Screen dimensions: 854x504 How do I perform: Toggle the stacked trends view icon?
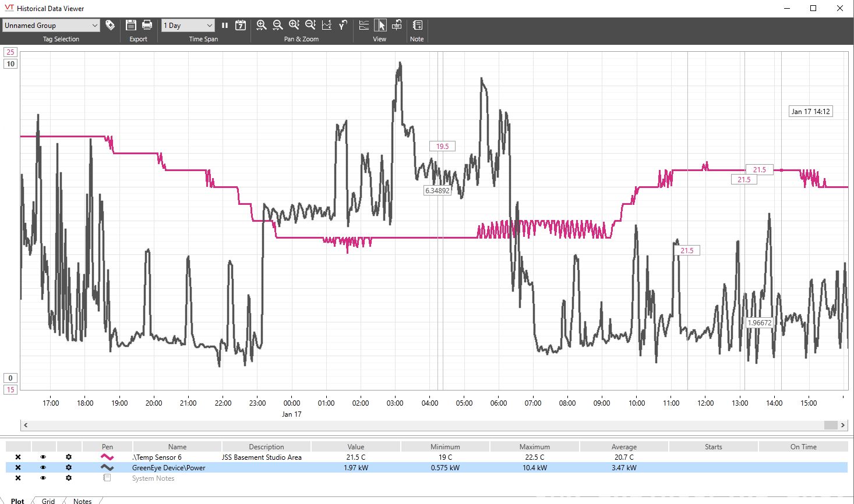point(364,25)
